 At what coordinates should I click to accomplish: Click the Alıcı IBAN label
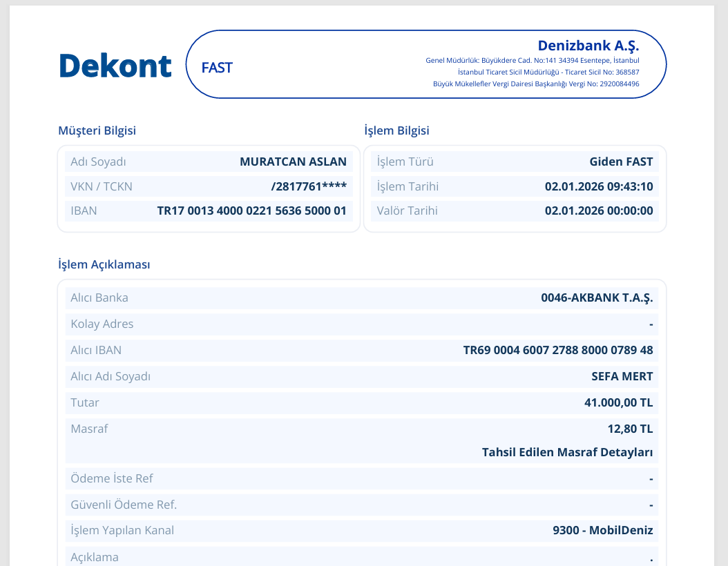tap(96, 350)
